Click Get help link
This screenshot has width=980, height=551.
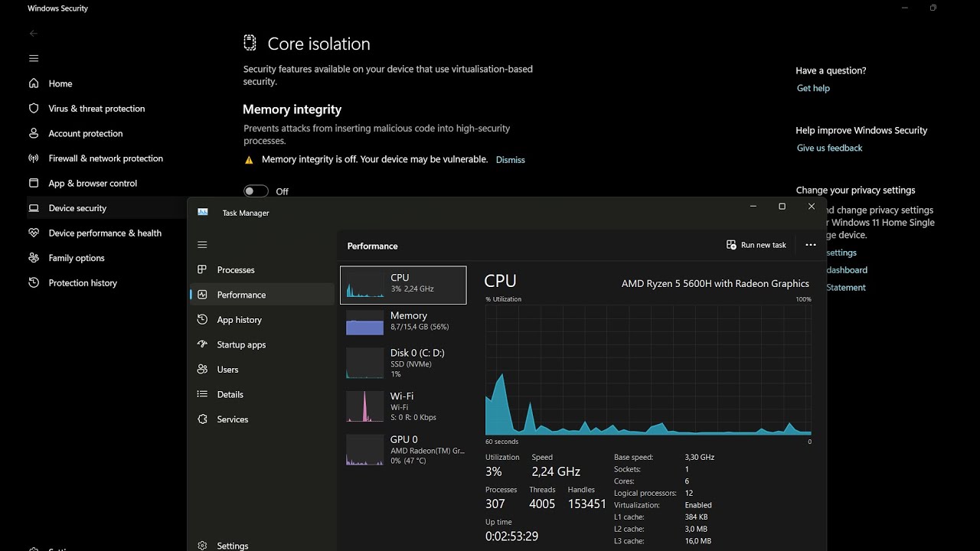pyautogui.click(x=813, y=88)
